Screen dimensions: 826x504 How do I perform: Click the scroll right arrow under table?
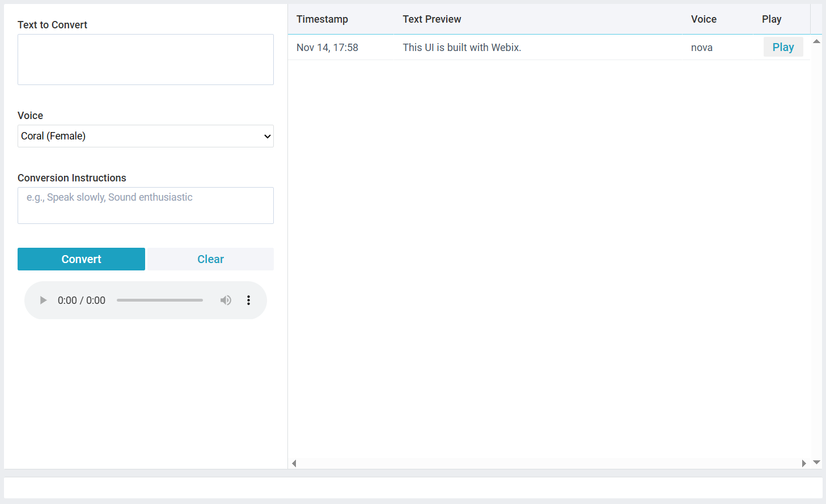pyautogui.click(x=803, y=463)
